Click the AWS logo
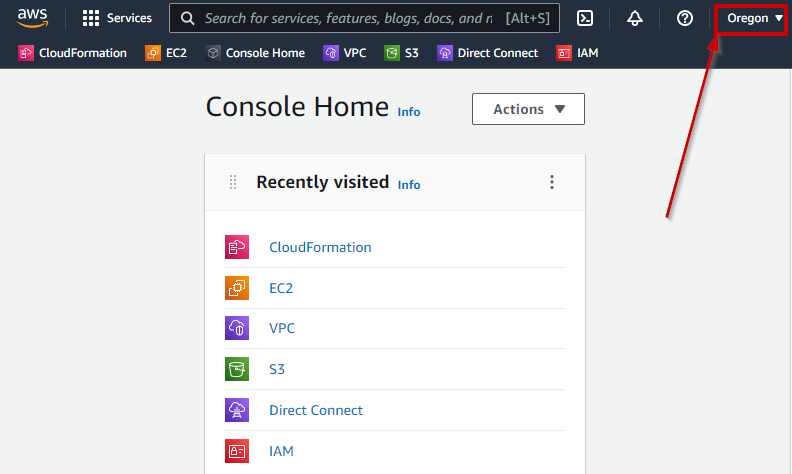The image size is (792, 474). (32, 18)
